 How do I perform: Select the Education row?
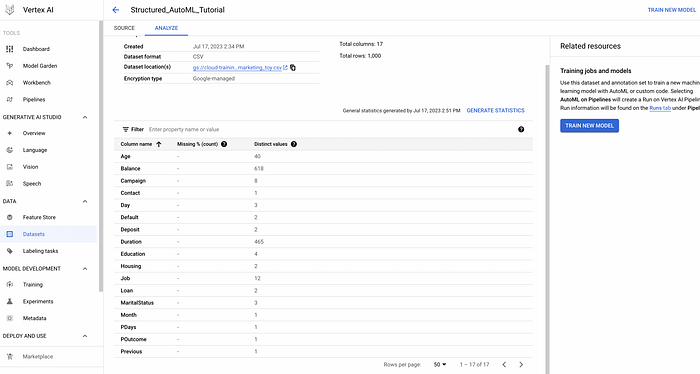[x=323, y=254]
